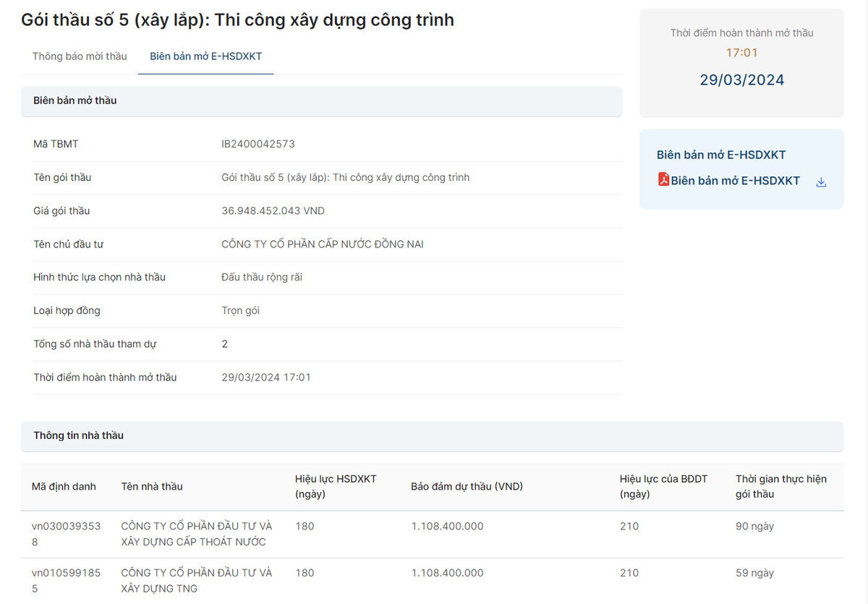Screen dimensions: 868x604
Task: Select the package price 36.948.452.043 VND
Action: (x=272, y=210)
